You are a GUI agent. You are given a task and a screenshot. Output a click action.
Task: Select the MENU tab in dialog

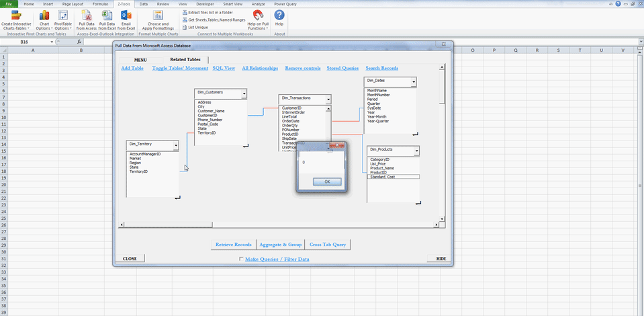140,60
